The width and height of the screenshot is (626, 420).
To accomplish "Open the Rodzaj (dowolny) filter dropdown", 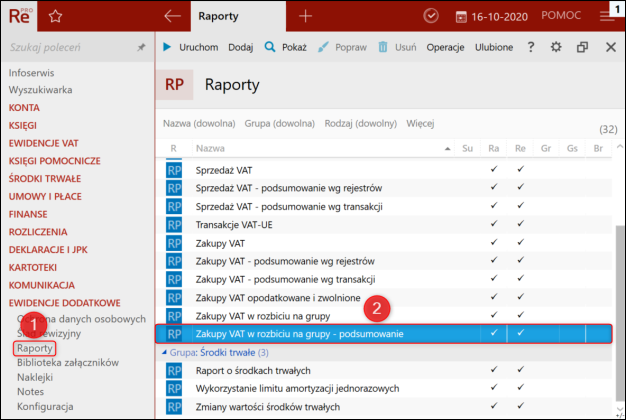I will click(x=361, y=123).
